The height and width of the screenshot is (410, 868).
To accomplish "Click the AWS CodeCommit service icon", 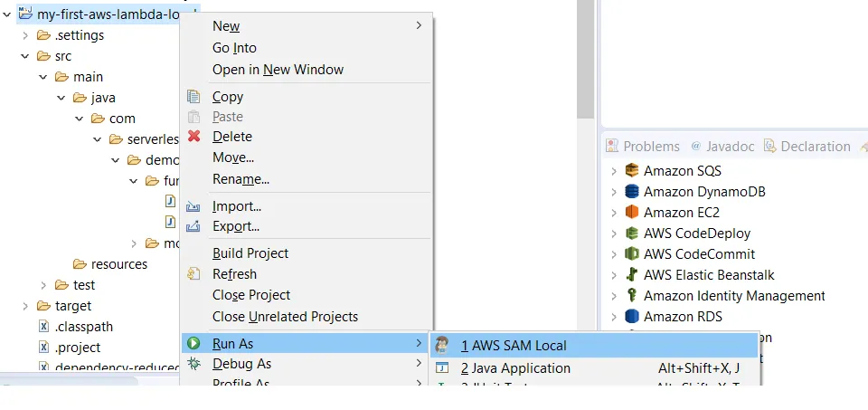I will [x=632, y=253].
